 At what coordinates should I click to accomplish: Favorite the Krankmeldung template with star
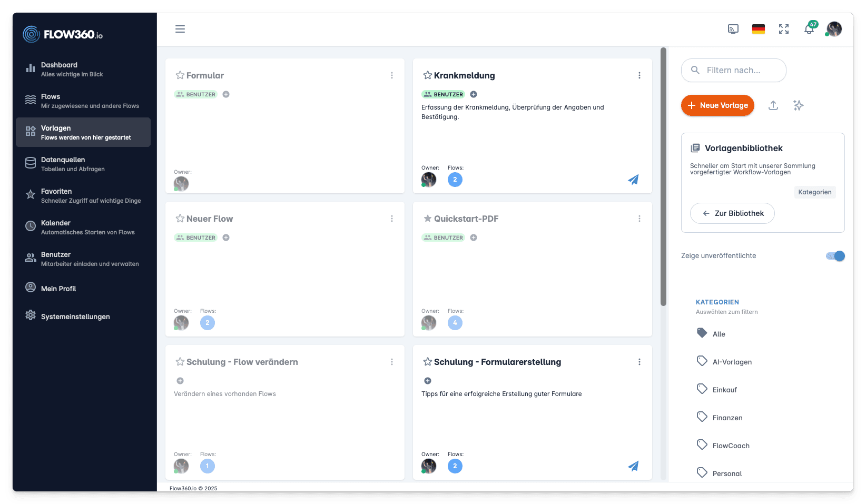pyautogui.click(x=428, y=75)
